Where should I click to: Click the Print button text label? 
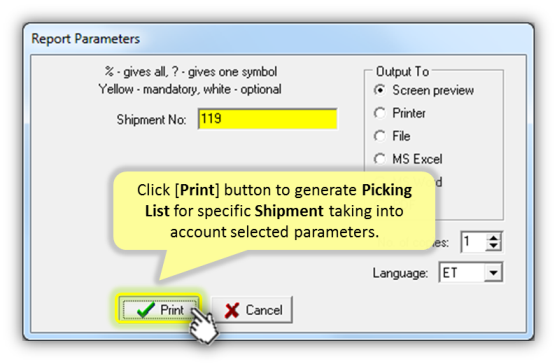[x=172, y=310]
